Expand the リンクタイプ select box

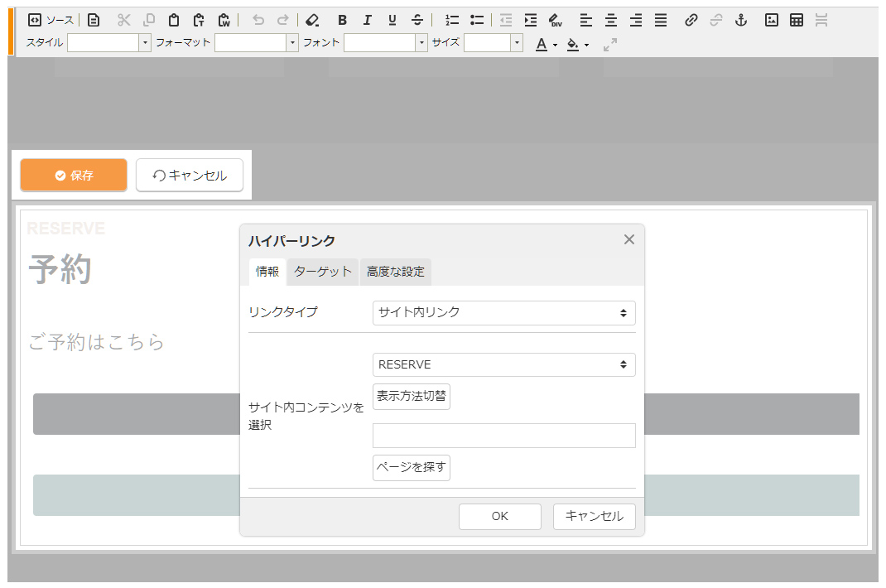tap(503, 313)
